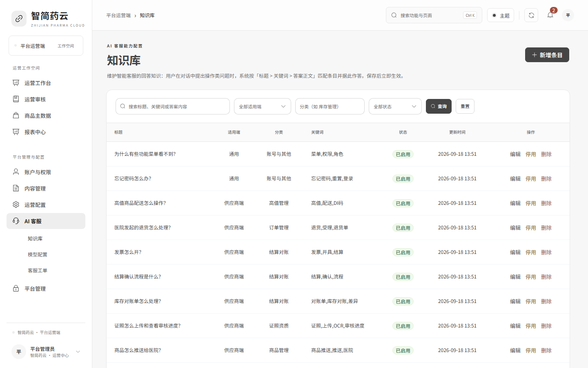The width and height of the screenshot is (588, 368).
Task: Edit the 医院发起的退货怎么处理 entry
Action: pyautogui.click(x=515, y=228)
